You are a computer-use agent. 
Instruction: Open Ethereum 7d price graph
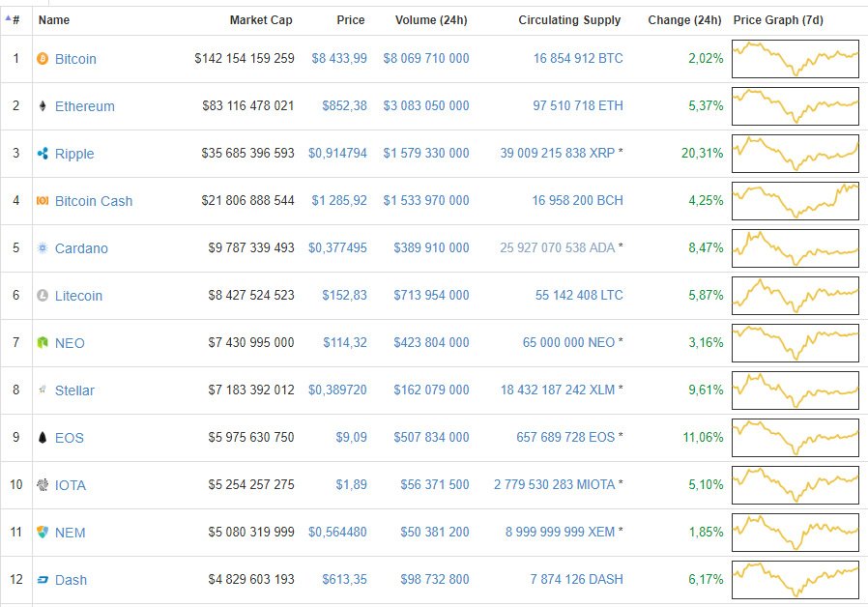tap(796, 106)
